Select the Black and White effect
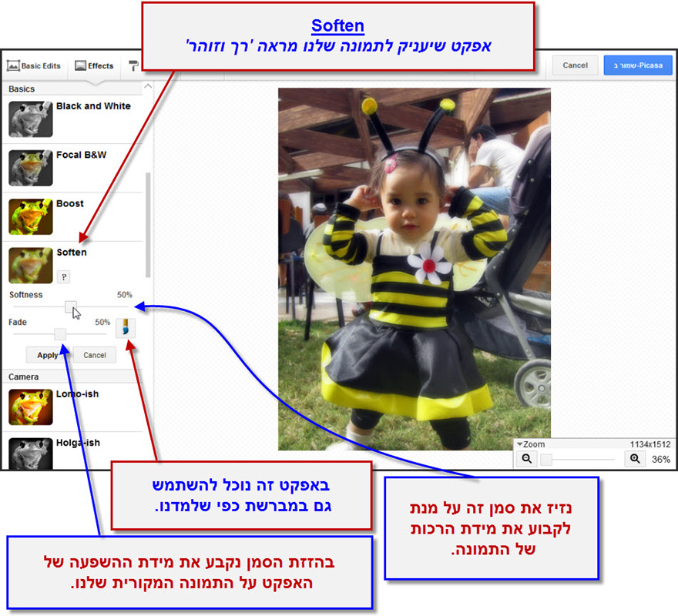678x616 pixels. pyautogui.click(x=31, y=119)
